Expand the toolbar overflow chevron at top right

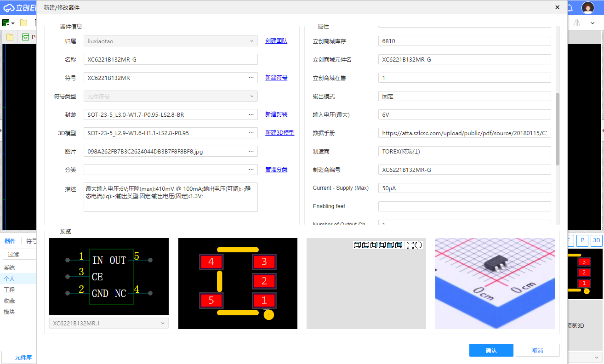tap(593, 23)
